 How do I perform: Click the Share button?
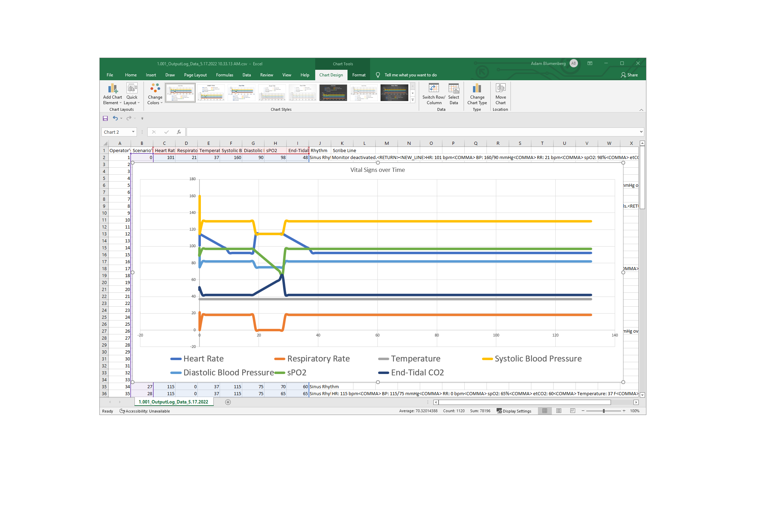(629, 75)
